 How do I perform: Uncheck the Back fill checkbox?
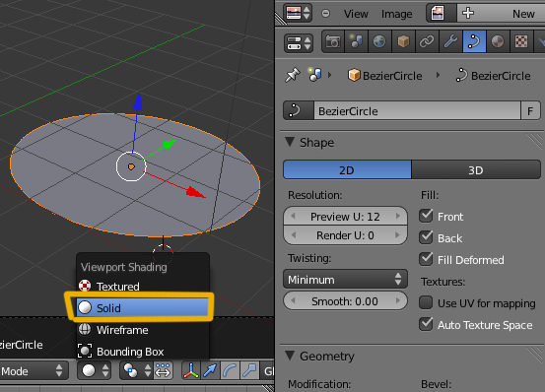tap(426, 237)
